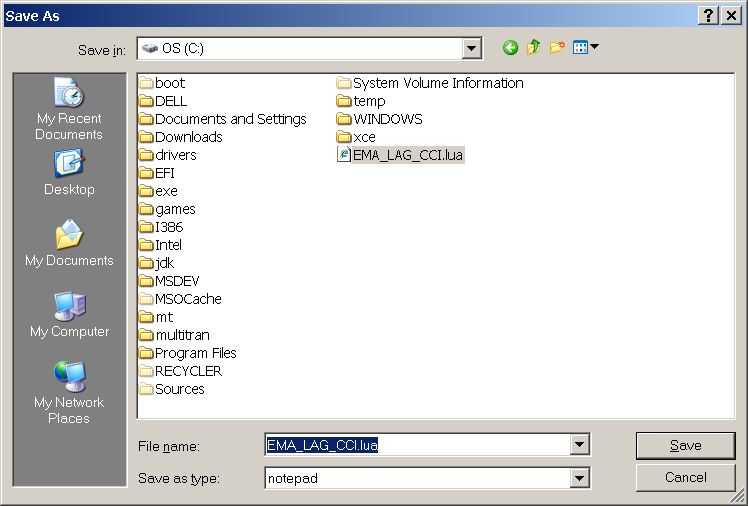Click the 'EMA_LAG_CCI.lua' file name in list

click(x=408, y=155)
